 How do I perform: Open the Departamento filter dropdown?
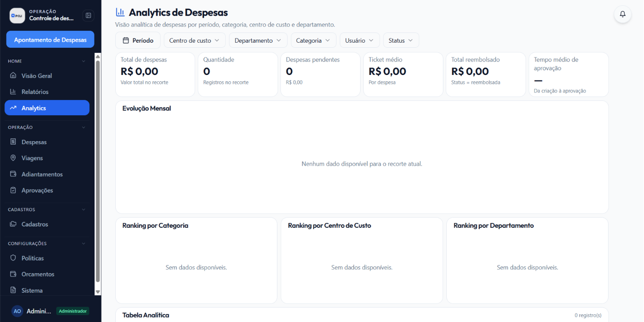pyautogui.click(x=258, y=40)
